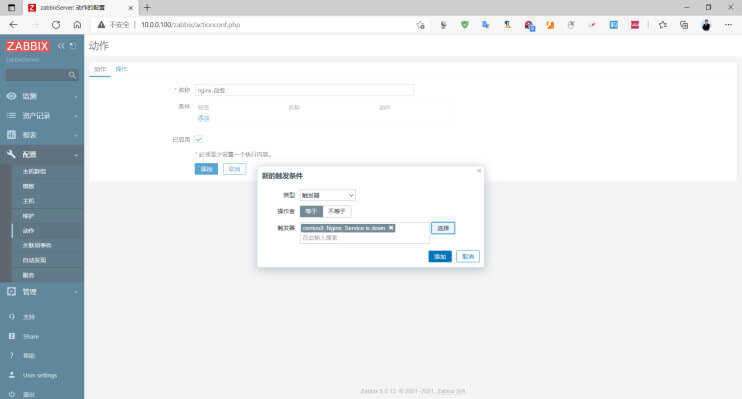The height and width of the screenshot is (399, 742).
Task: Click the sidebar search magnifier icon
Action: [72, 75]
